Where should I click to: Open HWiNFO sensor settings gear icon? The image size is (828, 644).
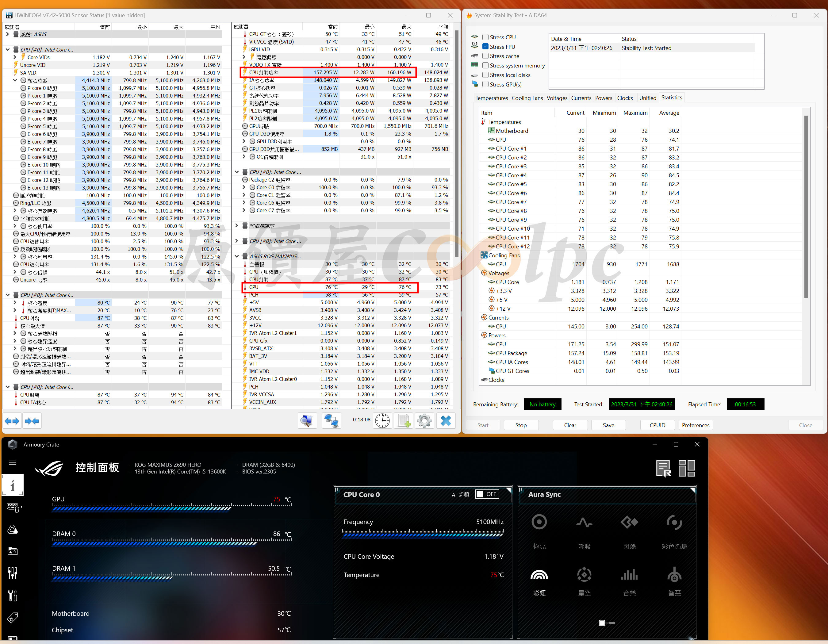point(424,421)
